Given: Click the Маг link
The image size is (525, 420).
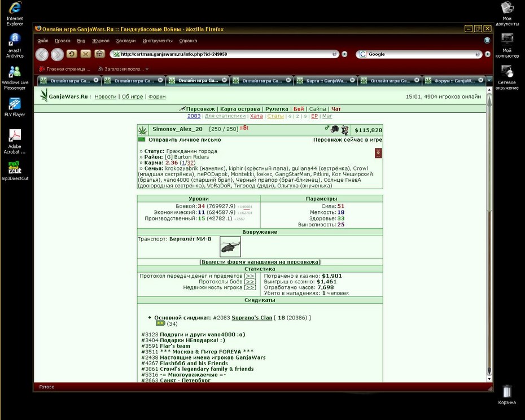Looking at the screenshot, I should [x=327, y=116].
